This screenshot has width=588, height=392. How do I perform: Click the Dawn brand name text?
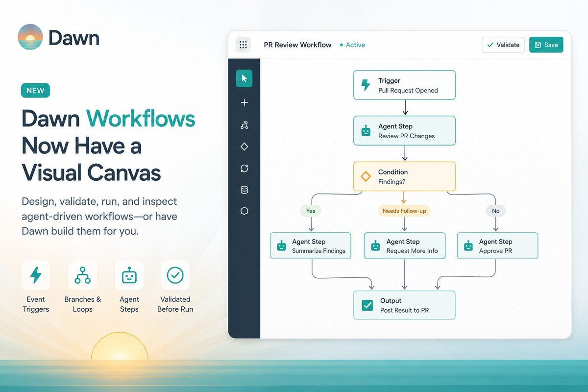point(74,38)
